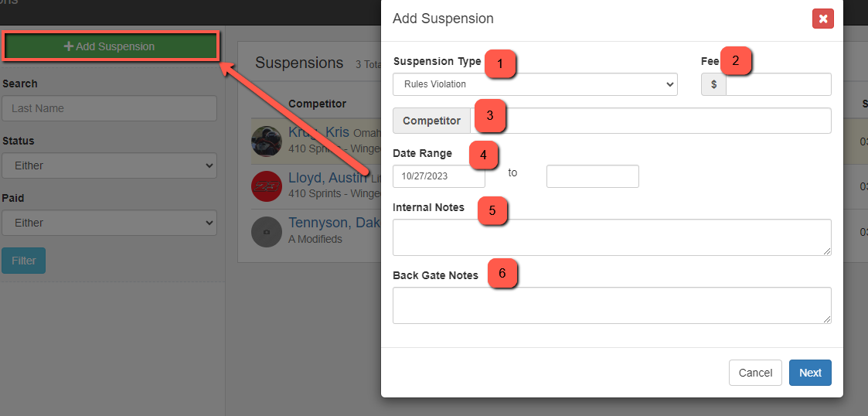Click Austin Lloyd's red avatar icon

[x=266, y=186]
